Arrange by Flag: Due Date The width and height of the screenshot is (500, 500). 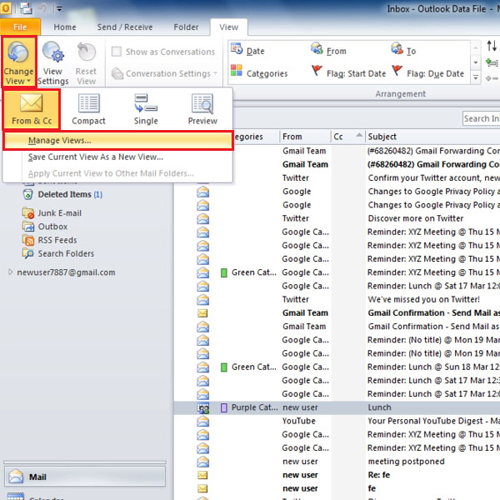tap(428, 73)
